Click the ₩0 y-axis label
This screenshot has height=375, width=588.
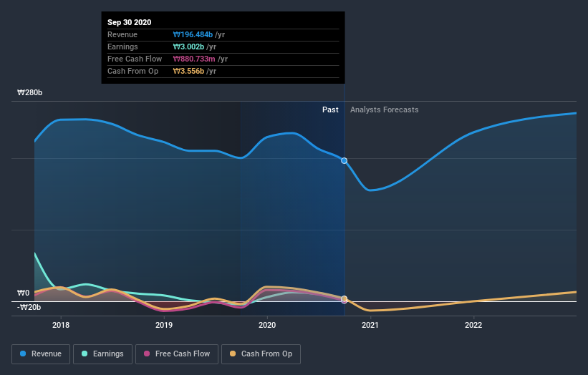[23, 293]
